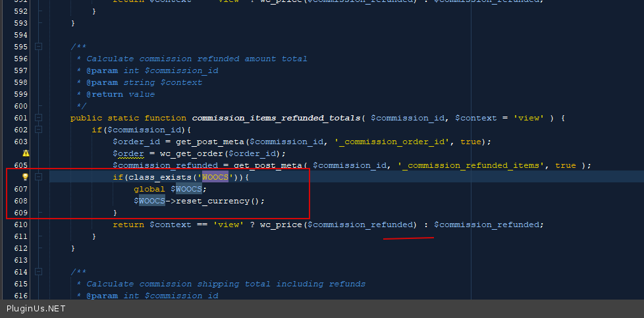Collapse the class_exists if block fold

tap(38, 177)
